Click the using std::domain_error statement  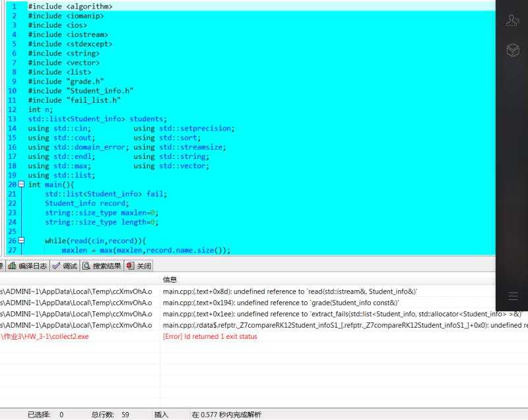click(x=79, y=147)
